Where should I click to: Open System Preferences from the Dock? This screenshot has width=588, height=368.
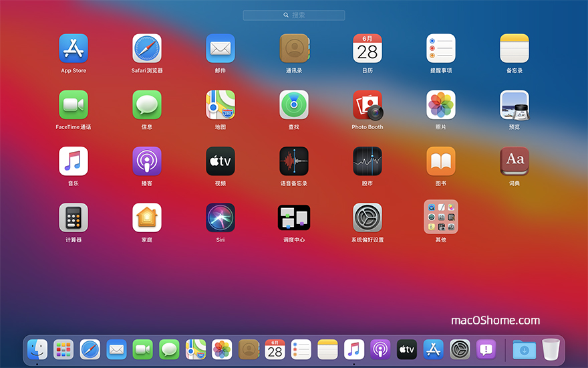tap(460, 349)
